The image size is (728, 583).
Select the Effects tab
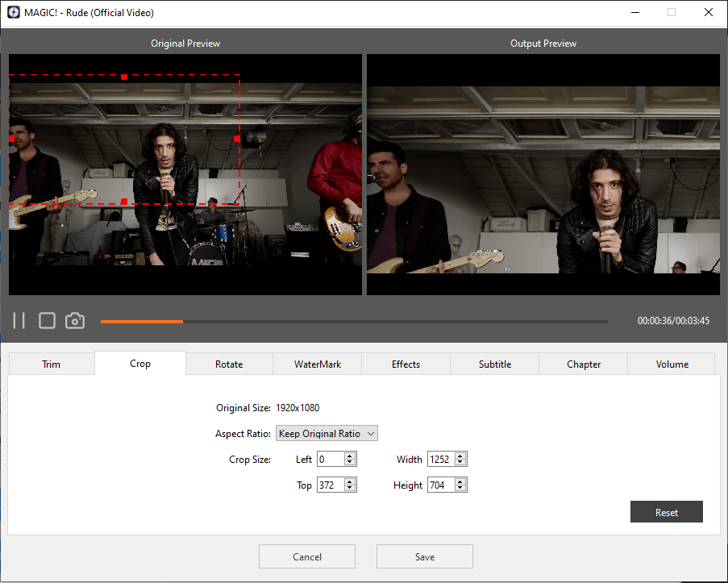point(406,364)
